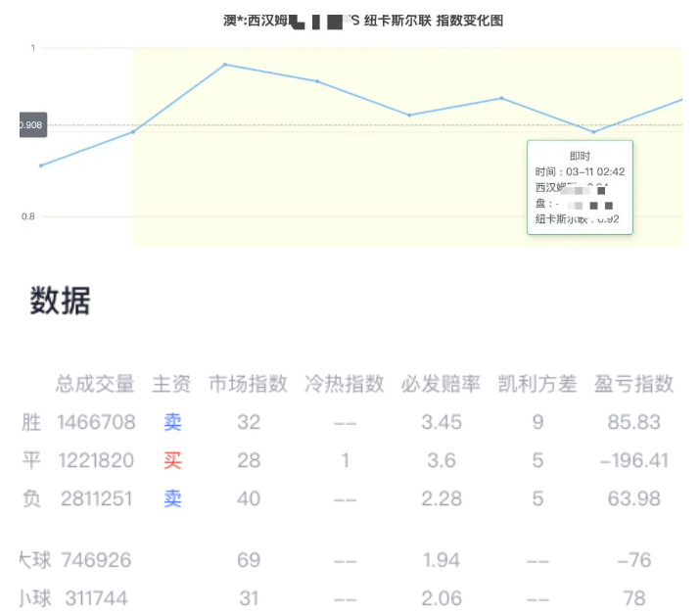
Task: Click the blue 卖 in the 负 row
Action: tap(172, 498)
